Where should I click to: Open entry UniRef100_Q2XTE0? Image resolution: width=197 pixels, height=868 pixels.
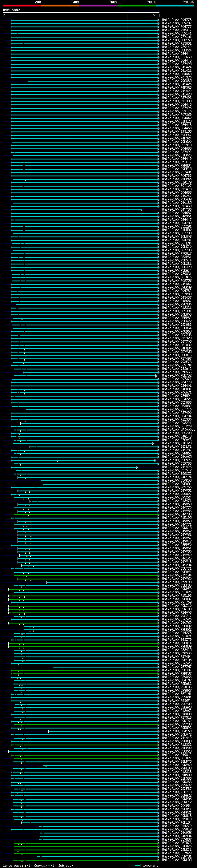pos(177,111)
